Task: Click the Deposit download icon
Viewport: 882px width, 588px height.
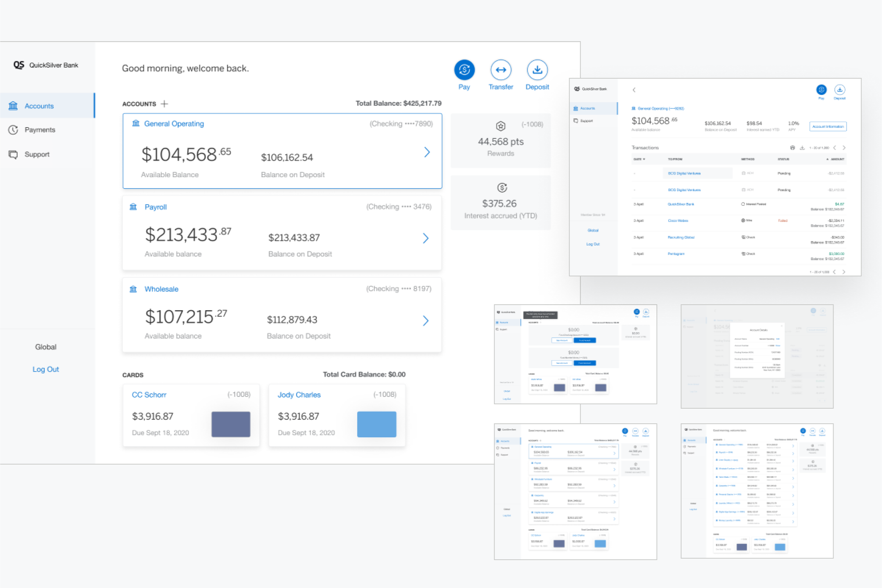Action: coord(537,70)
